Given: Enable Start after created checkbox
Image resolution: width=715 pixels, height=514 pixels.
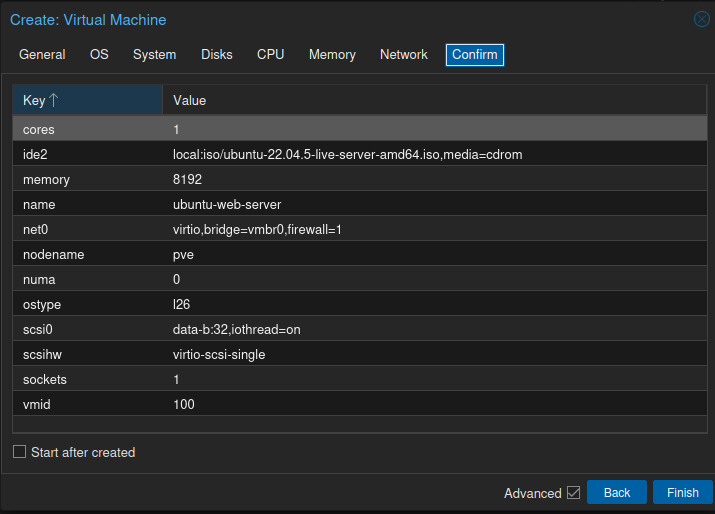Looking at the screenshot, I should click(x=20, y=452).
